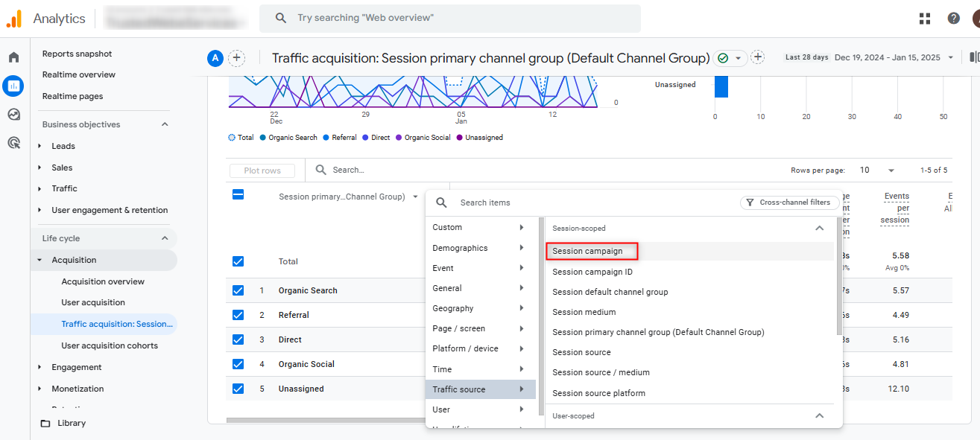
Task: Focus the Try searching Web overview field
Action: [449, 18]
